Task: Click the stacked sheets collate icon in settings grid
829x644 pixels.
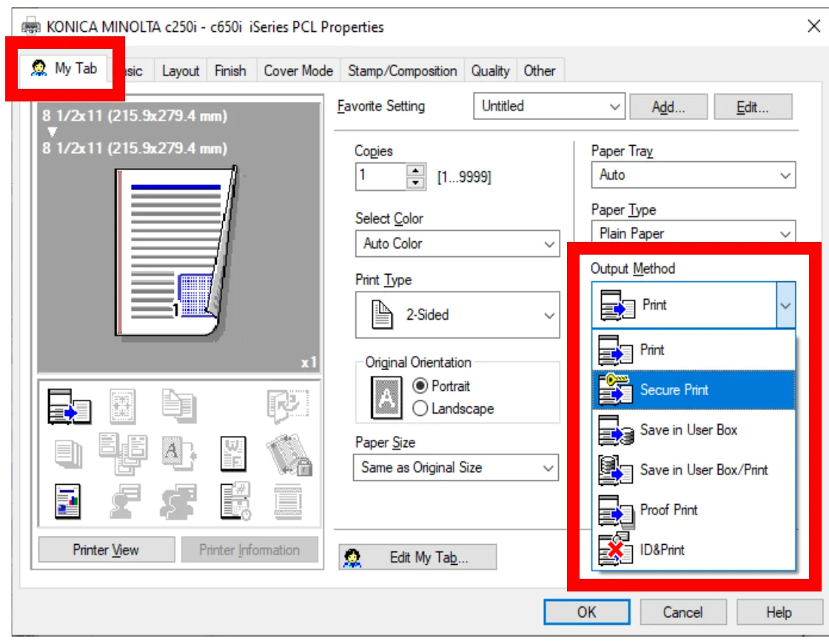Action: [x=69, y=455]
